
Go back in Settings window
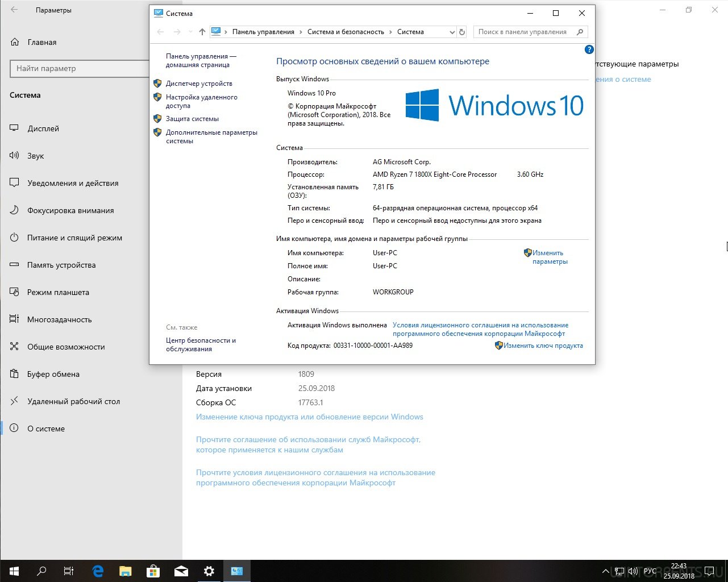pos(14,10)
